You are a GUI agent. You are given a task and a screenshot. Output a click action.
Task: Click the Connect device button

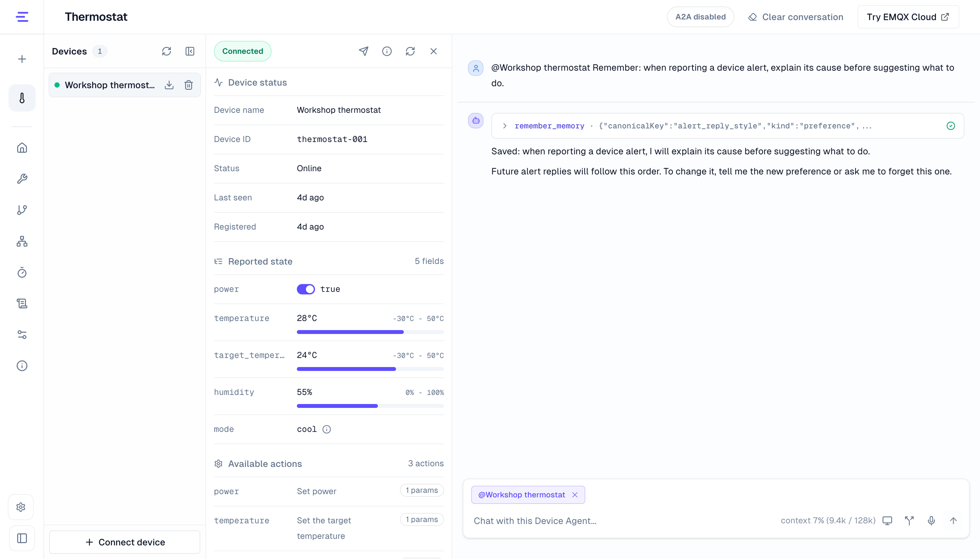[x=125, y=542]
